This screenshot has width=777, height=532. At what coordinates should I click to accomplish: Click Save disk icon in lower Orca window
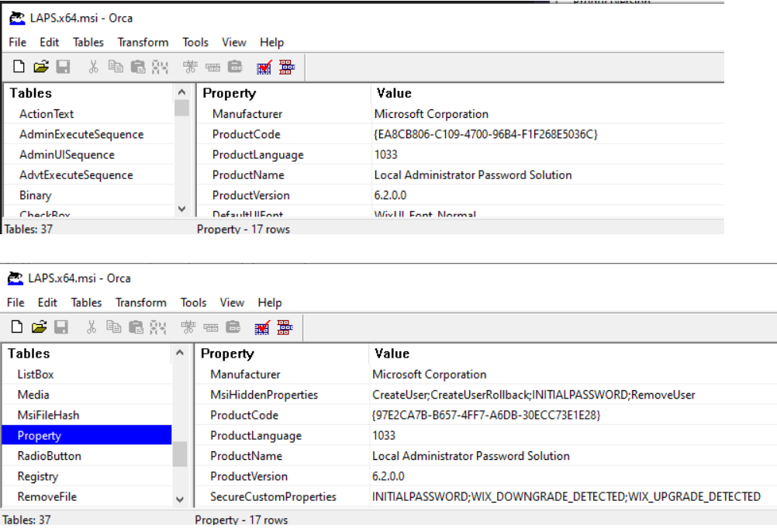(61, 327)
